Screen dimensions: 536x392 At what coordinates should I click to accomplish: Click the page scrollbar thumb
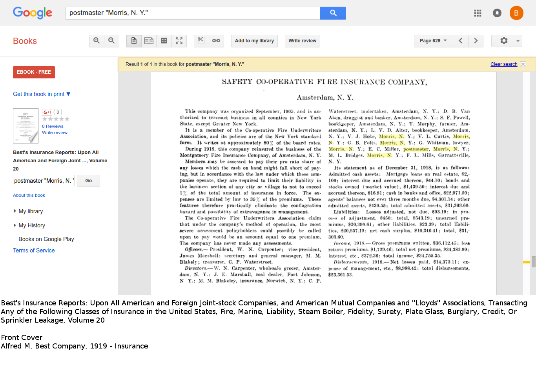[x=534, y=262]
